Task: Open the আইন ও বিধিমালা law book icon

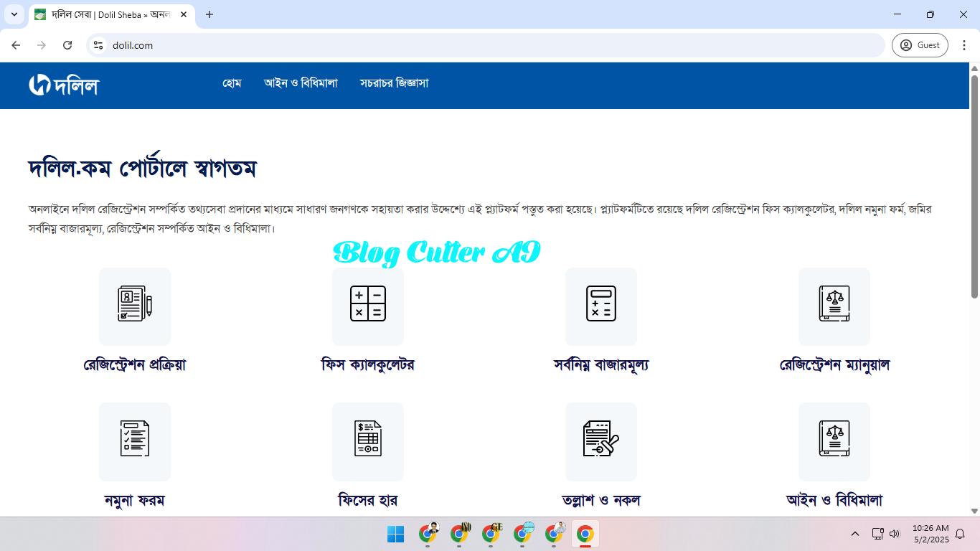Action: click(x=834, y=442)
